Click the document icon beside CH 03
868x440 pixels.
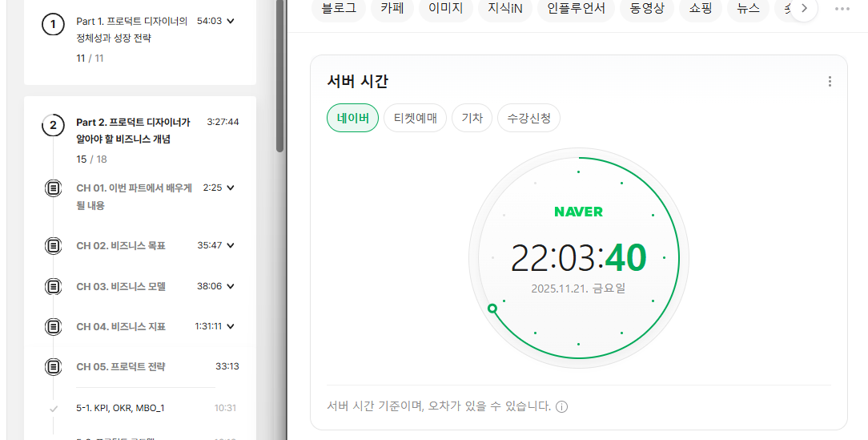(x=53, y=286)
